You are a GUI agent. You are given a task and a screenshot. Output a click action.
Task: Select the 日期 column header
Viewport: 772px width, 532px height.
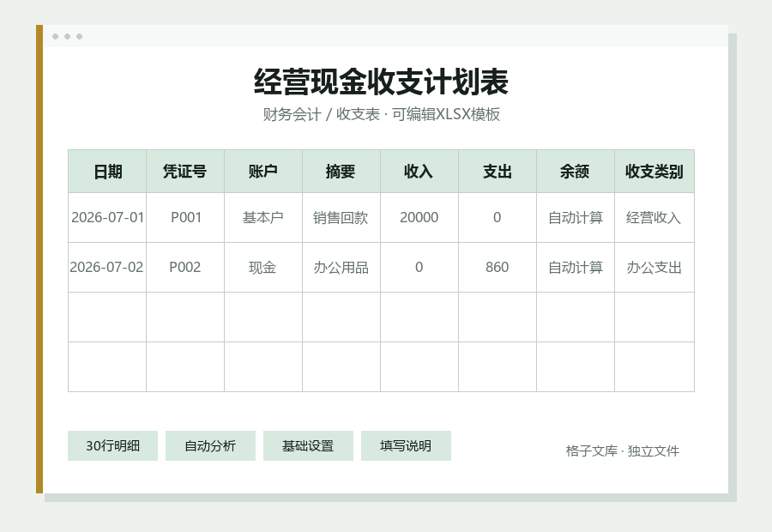click(x=107, y=172)
